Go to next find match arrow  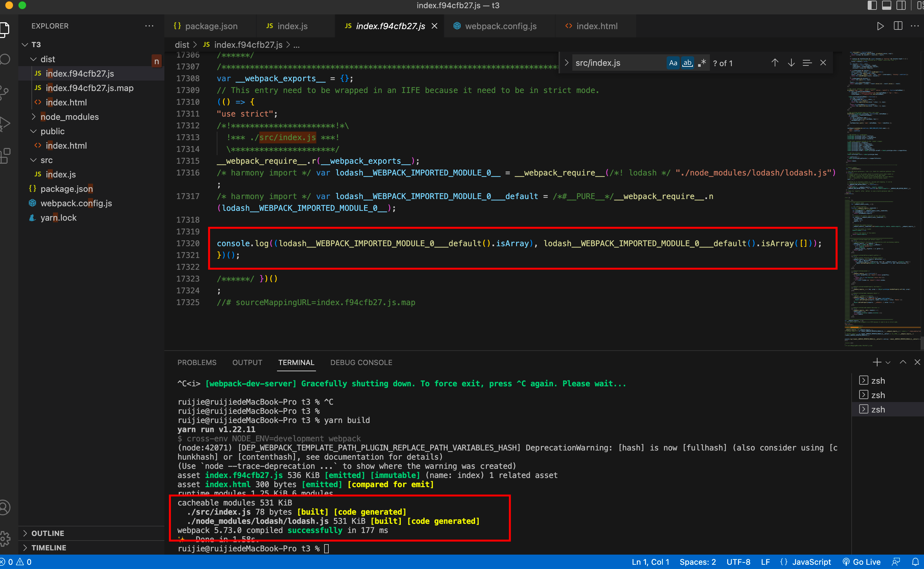(x=791, y=63)
